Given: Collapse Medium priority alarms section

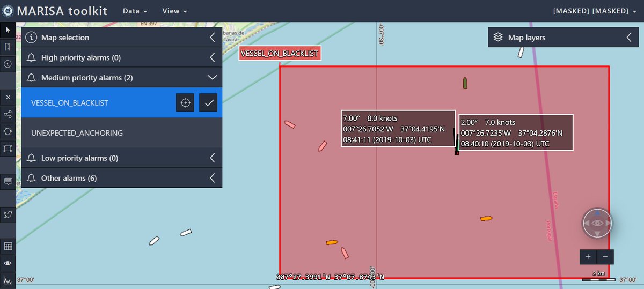Looking at the screenshot, I should tap(213, 78).
